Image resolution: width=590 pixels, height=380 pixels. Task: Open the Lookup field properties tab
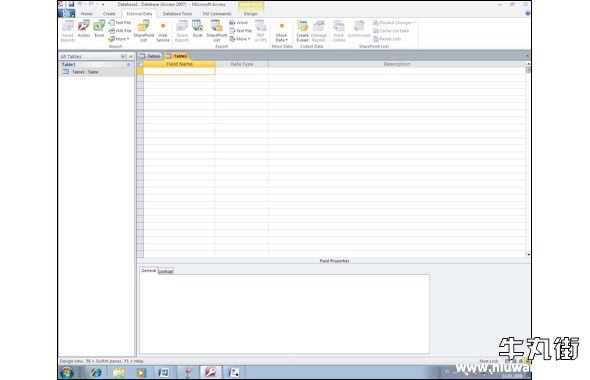(x=165, y=271)
